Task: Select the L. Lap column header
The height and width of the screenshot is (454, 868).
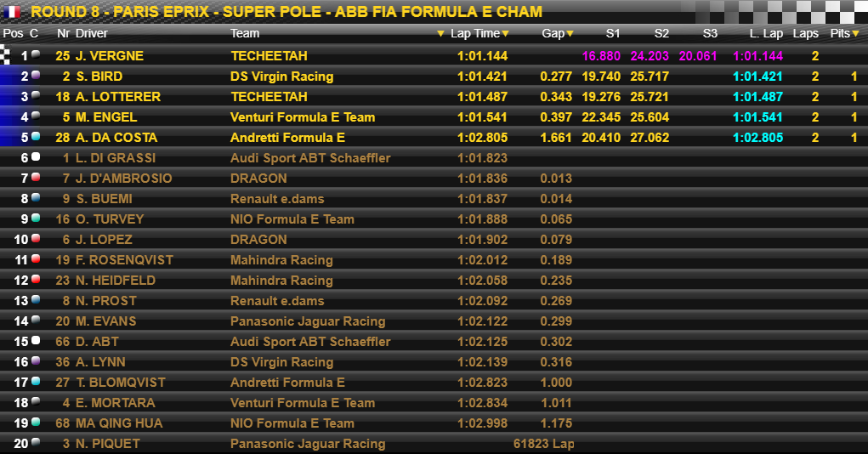Action: [766, 33]
